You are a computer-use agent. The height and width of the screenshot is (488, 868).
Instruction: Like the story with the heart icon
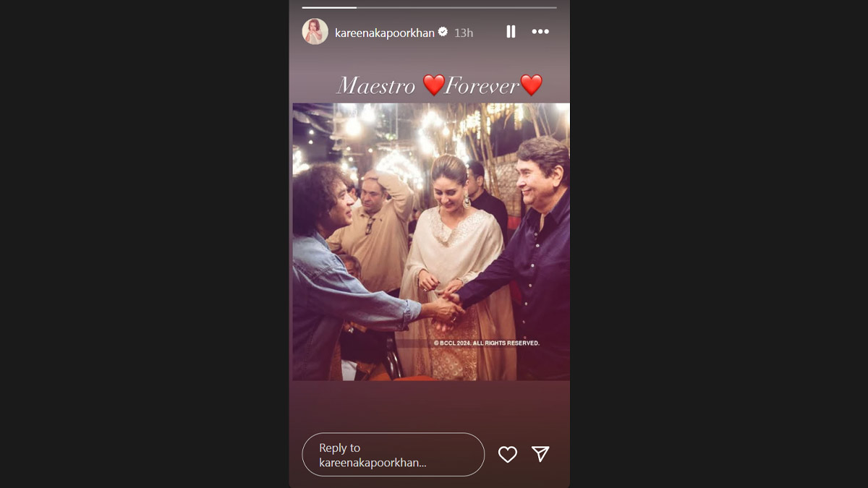pyautogui.click(x=508, y=454)
